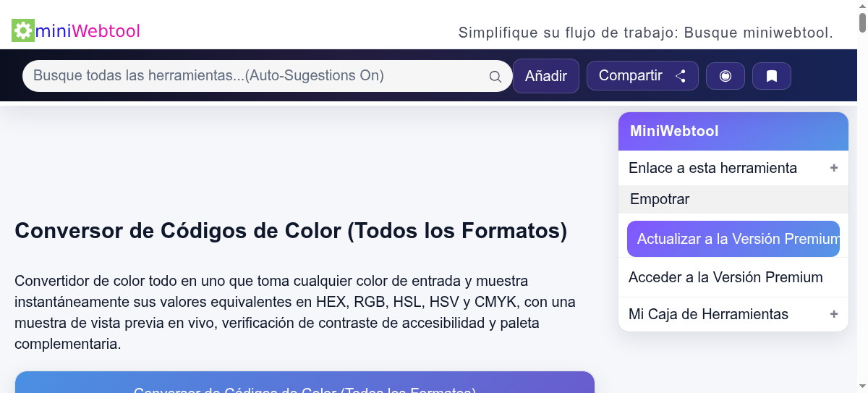Click the Compartir label text
This screenshot has width=868, height=393.
(630, 76)
